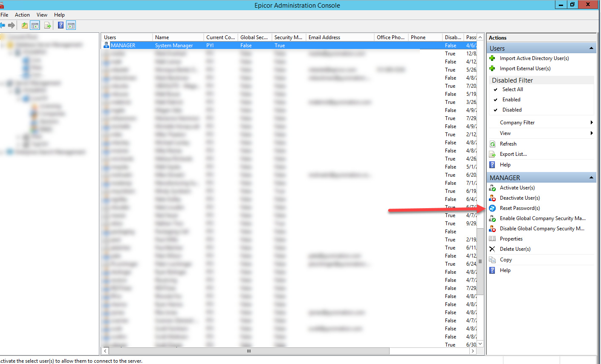Expand the View submenu in Actions pane
This screenshot has height=364, width=601.
(x=591, y=133)
